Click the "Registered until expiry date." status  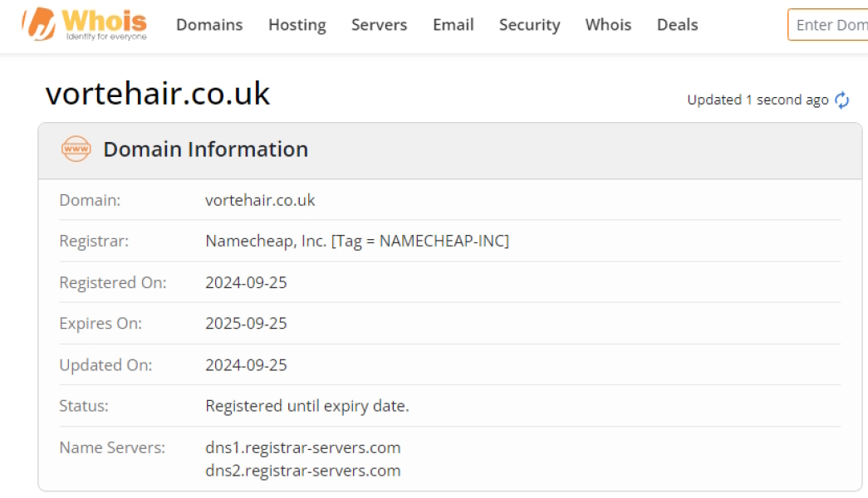[x=306, y=407]
